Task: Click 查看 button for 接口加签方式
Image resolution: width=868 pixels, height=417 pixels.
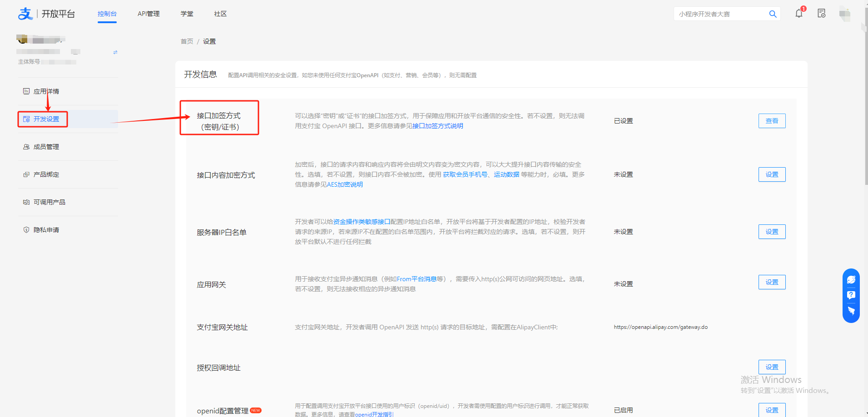Action: coord(772,121)
